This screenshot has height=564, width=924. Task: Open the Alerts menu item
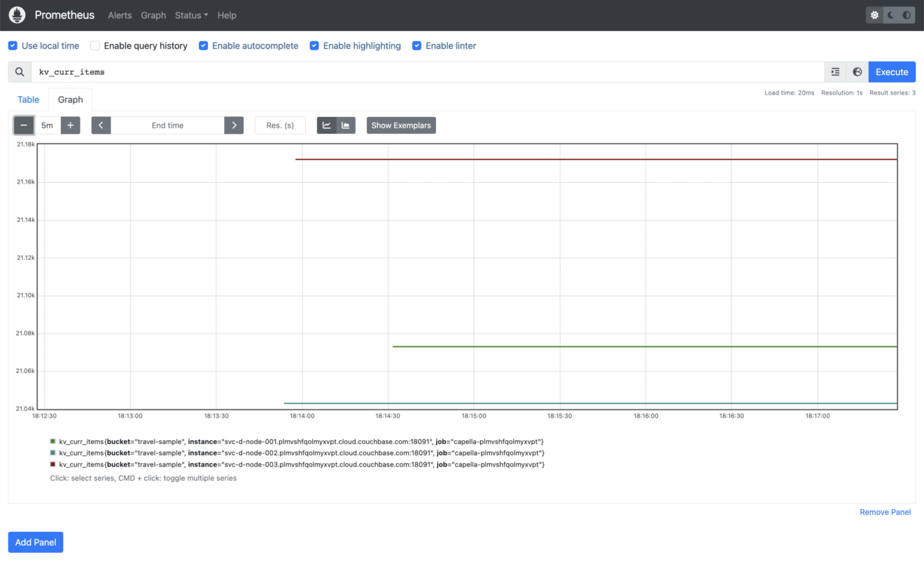coord(119,15)
